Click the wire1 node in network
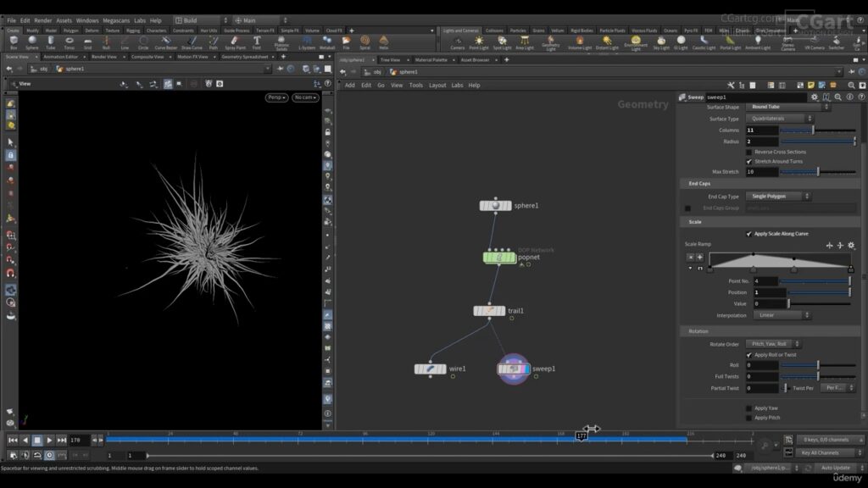This screenshot has height=488, width=868. pyautogui.click(x=430, y=369)
